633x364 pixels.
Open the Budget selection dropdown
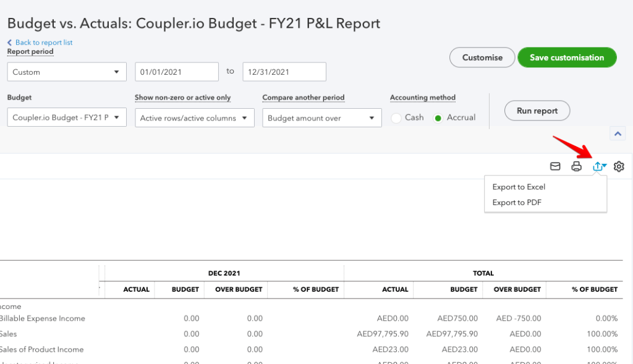point(66,117)
